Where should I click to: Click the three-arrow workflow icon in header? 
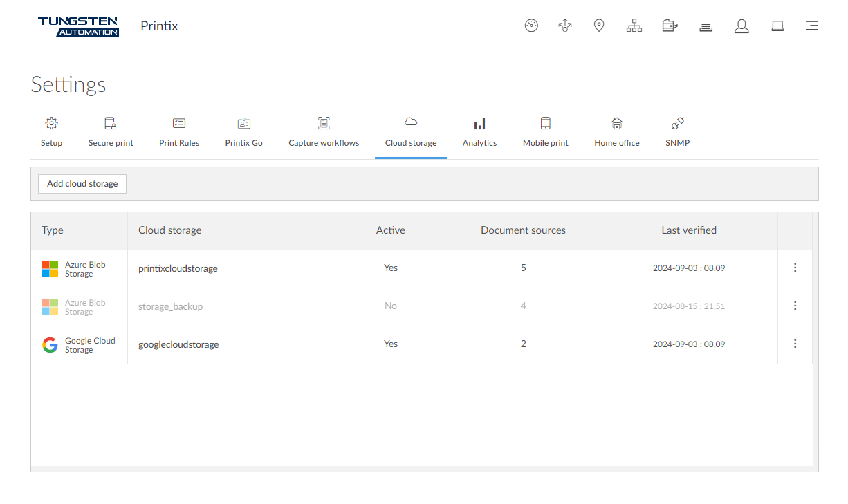click(x=565, y=26)
